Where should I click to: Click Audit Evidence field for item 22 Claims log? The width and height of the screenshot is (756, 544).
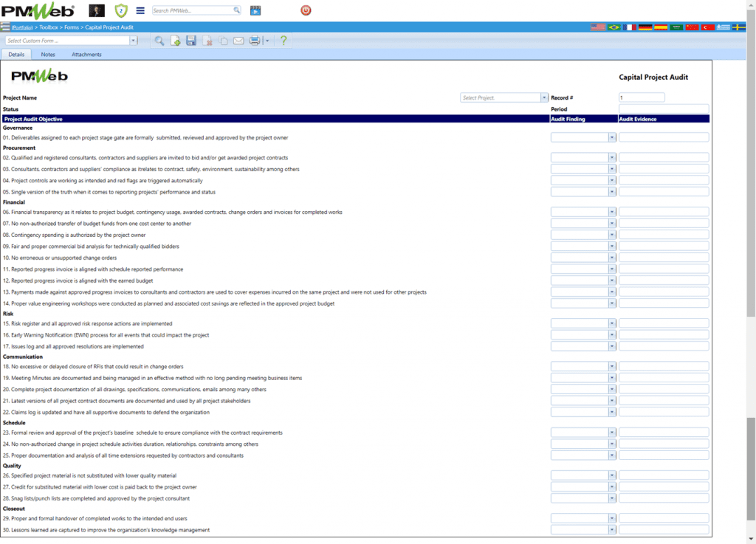(664, 413)
